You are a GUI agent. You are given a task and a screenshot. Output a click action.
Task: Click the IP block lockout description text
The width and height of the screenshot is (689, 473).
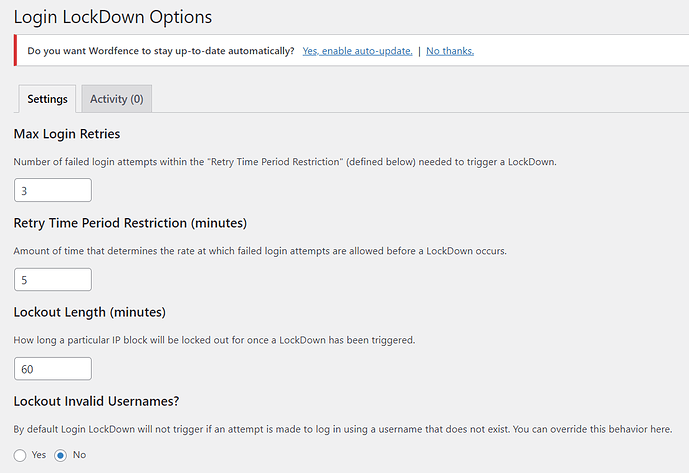[214, 340]
